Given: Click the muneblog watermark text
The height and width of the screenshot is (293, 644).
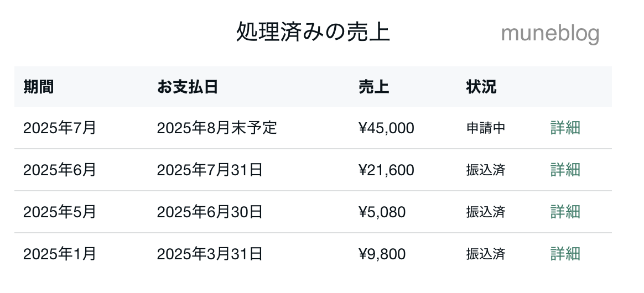Looking at the screenshot, I should click(x=550, y=33).
